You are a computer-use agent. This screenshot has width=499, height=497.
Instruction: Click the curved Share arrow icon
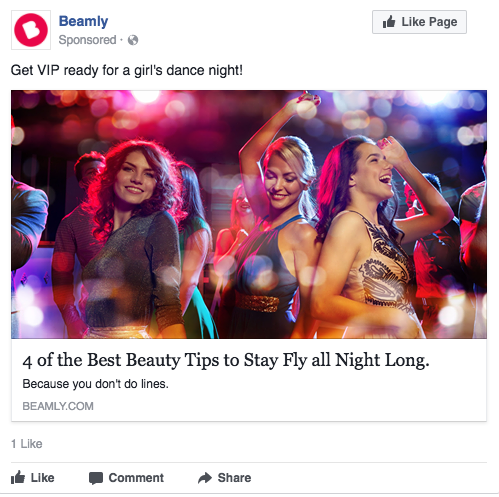point(205,478)
